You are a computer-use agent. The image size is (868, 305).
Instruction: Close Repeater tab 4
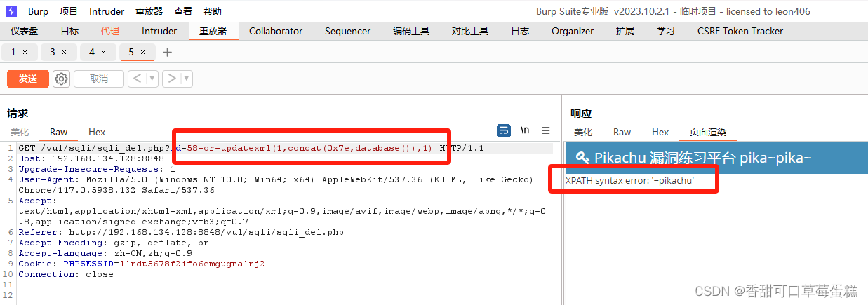104,53
